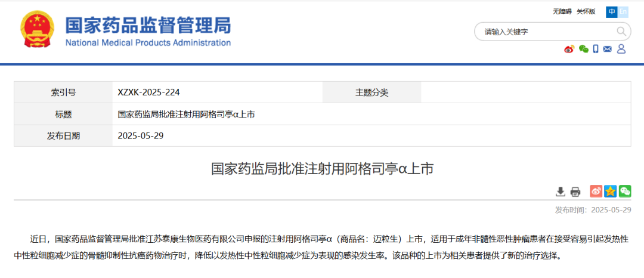Click the article body paragraph

pos(323,247)
